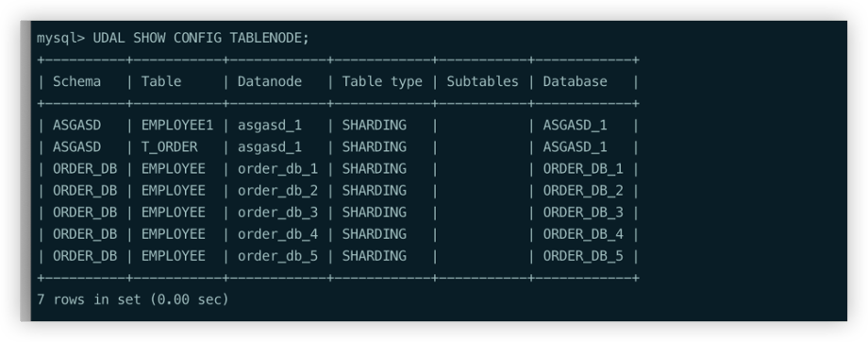
Task: Click the ORDER_DB_1 database cell
Action: pos(583,169)
